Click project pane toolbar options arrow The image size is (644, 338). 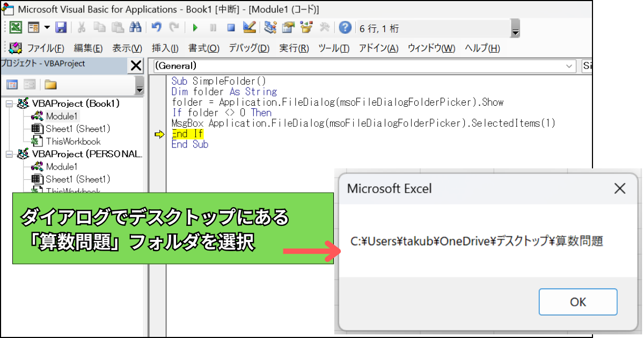140,85
